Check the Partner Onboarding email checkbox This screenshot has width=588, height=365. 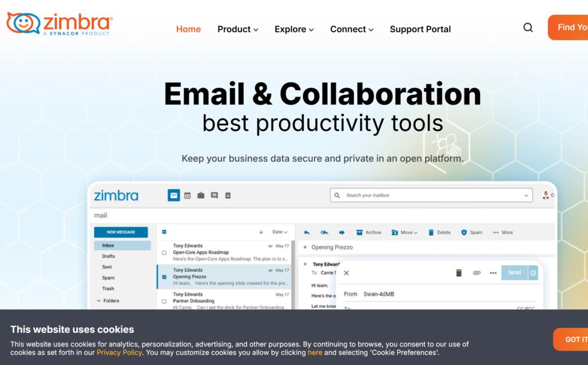164,301
